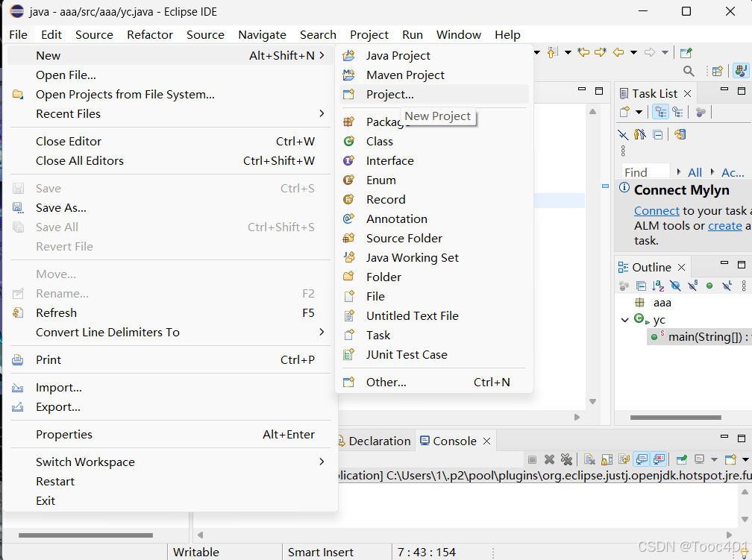The image size is (752, 560).
Task: Navigate back with yellow Back arrow
Action: (618, 52)
